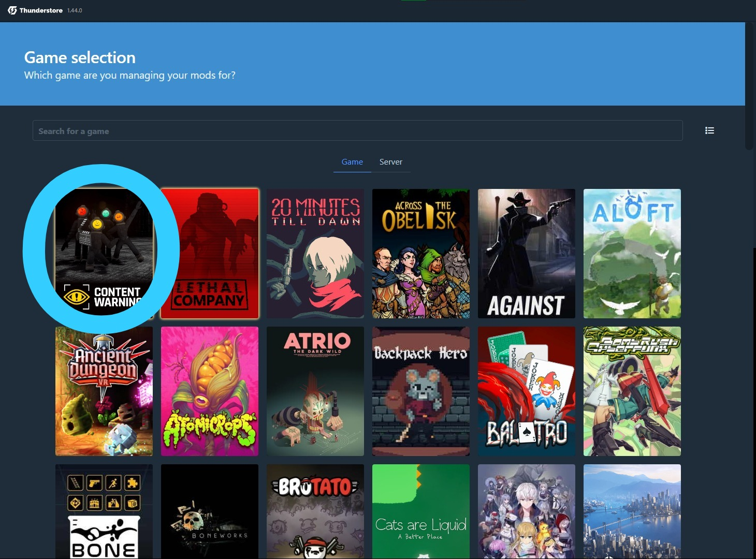The image size is (756, 559).
Task: Click the Thunderstore logo icon
Action: tap(12, 10)
